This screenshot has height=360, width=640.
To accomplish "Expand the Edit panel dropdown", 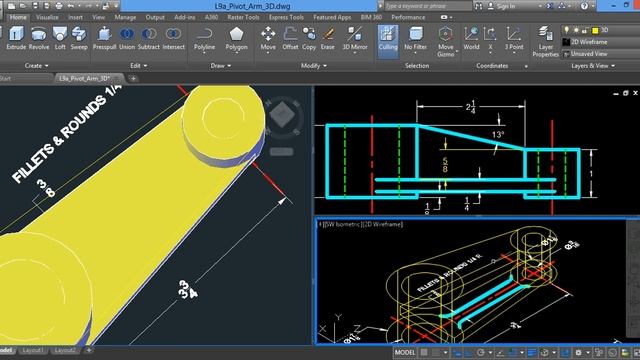I will (x=138, y=66).
